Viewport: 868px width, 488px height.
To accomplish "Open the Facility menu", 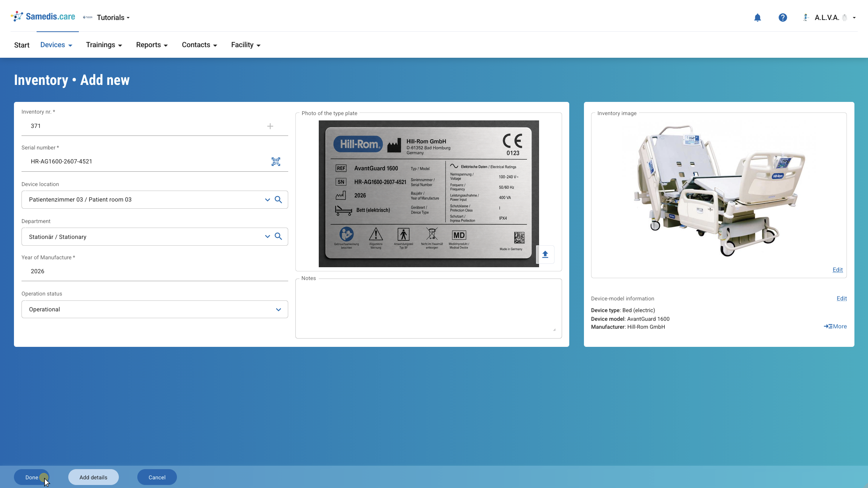I will [246, 45].
